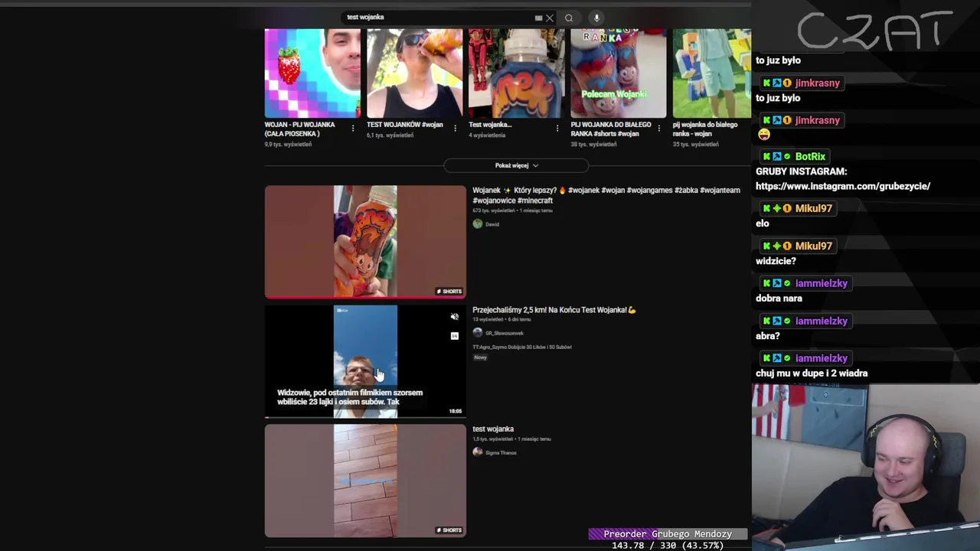980x551 pixels.
Task: Open GR_Sławoszewek channel avatar
Action: pyautogui.click(x=478, y=333)
